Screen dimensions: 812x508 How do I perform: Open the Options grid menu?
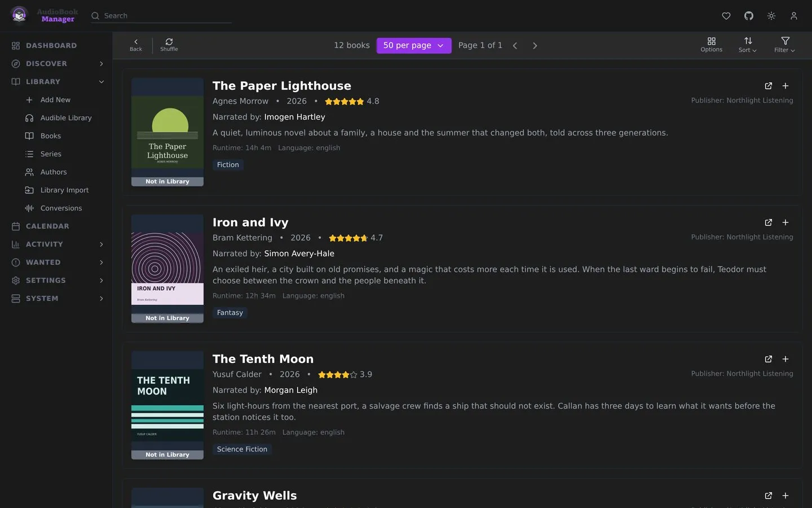pos(712,45)
